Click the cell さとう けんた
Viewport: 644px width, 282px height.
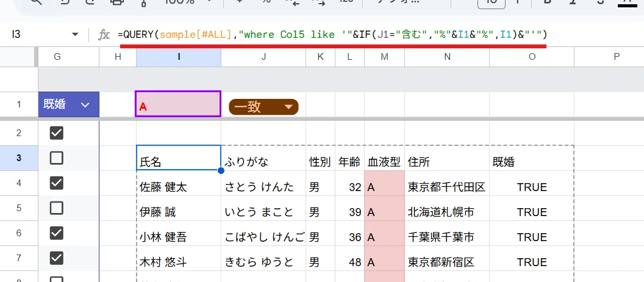pyautogui.click(x=263, y=183)
